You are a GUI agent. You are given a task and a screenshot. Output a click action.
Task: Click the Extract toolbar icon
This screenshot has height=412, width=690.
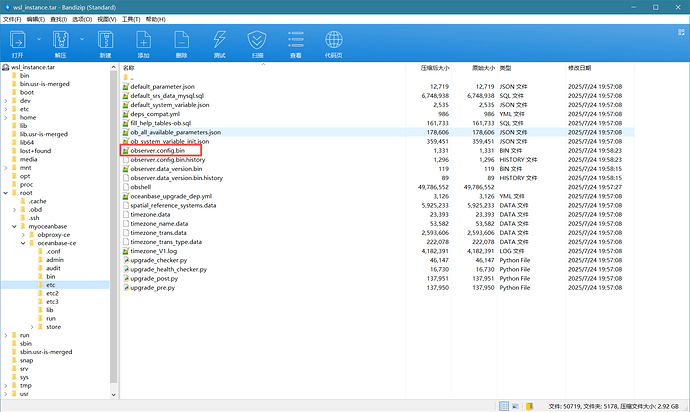coord(61,40)
